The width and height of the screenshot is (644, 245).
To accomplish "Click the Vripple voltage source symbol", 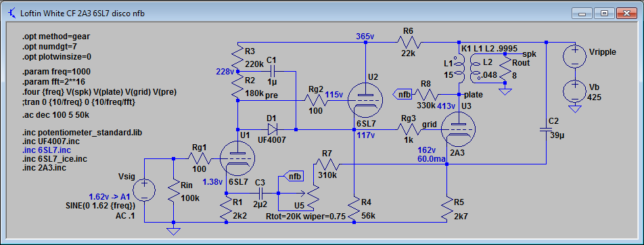I will (575, 57).
